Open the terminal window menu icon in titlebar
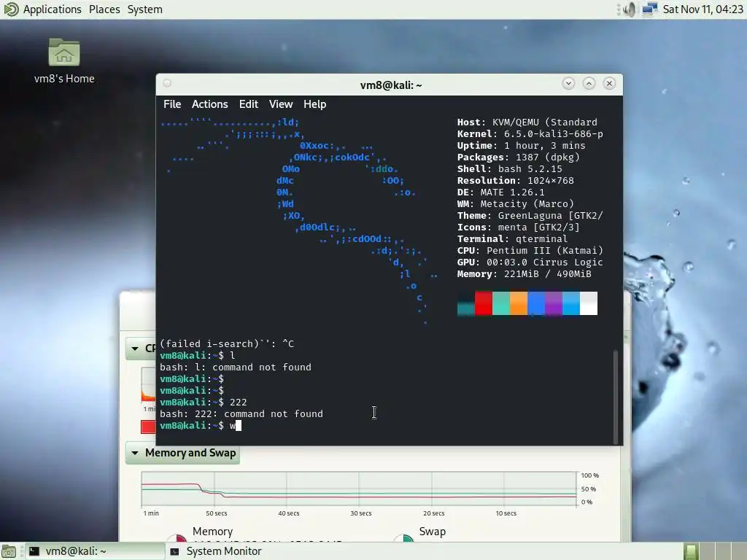 [x=167, y=83]
